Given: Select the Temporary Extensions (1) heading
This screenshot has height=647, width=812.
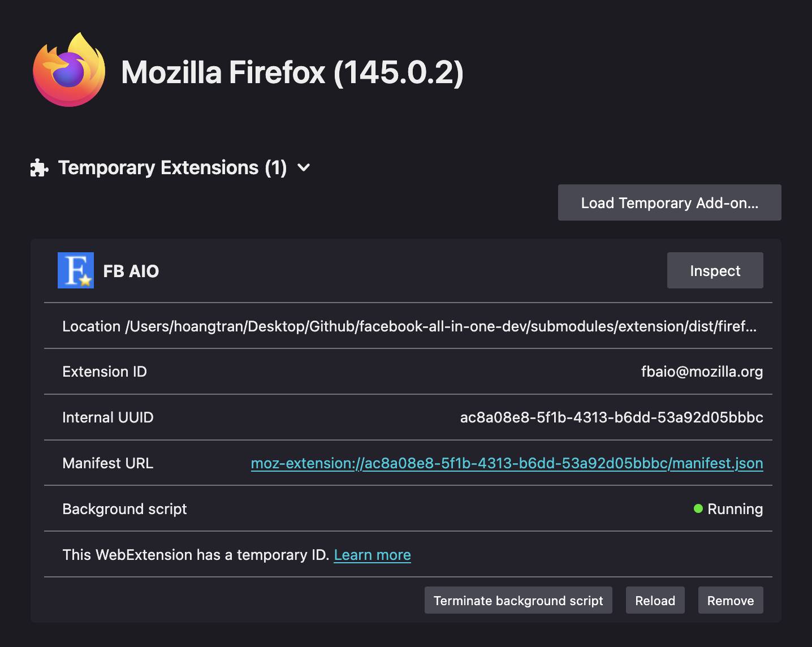Looking at the screenshot, I should click(172, 168).
